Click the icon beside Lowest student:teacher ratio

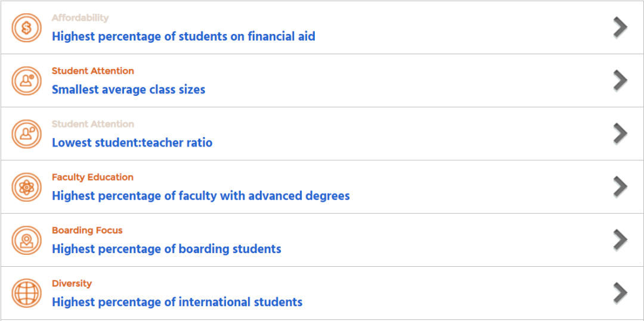(x=27, y=134)
